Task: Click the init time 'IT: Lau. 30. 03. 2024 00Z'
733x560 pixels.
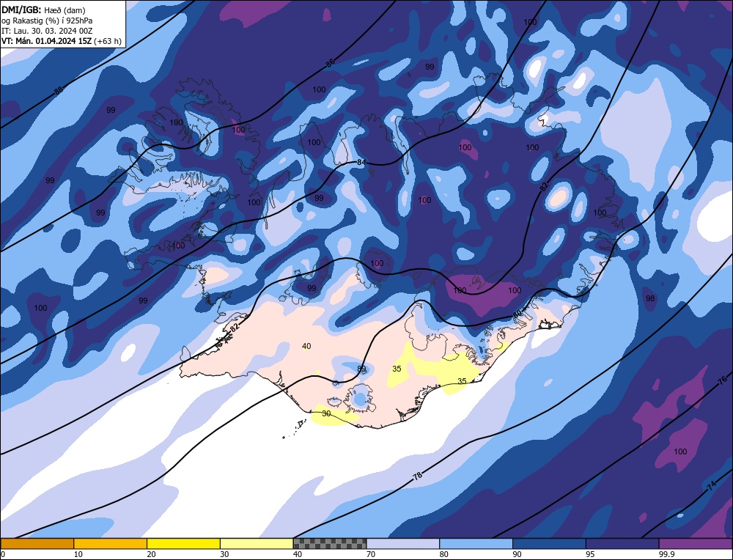Action: (47, 31)
